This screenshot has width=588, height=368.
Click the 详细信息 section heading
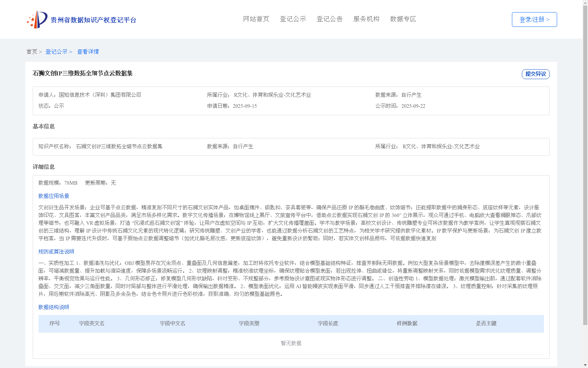click(44, 167)
